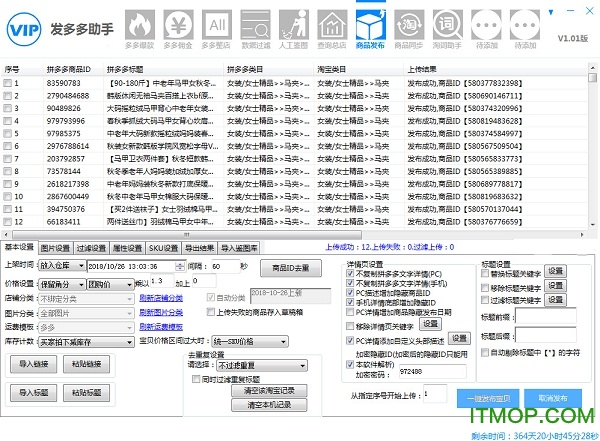
Task: Click the 商品ID去重 button
Action: (291, 268)
